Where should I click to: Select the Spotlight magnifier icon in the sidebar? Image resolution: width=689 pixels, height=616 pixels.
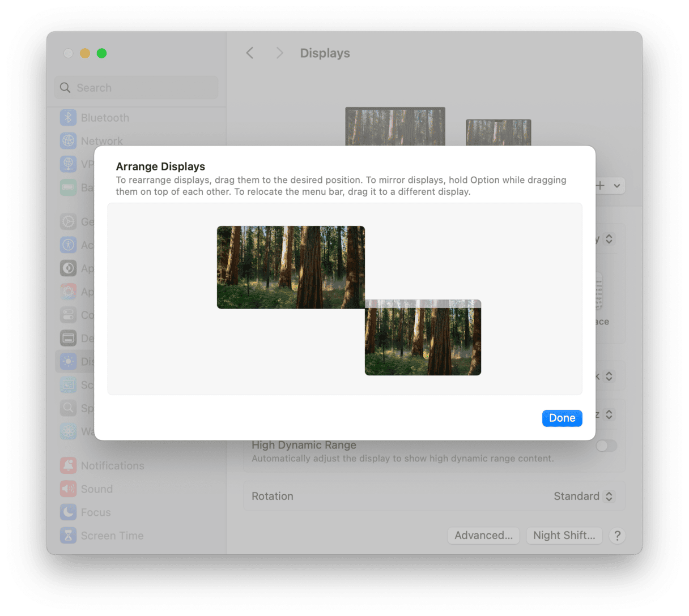(69, 408)
